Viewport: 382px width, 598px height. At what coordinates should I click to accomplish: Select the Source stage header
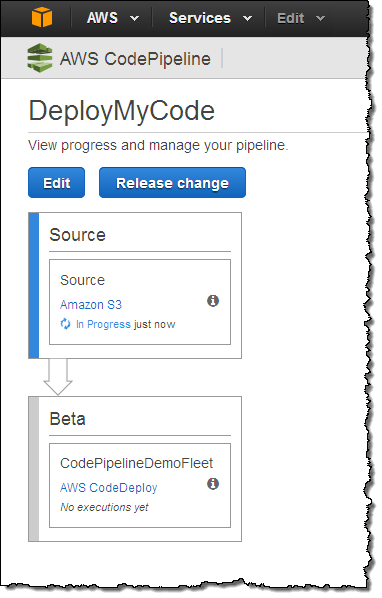point(77,235)
